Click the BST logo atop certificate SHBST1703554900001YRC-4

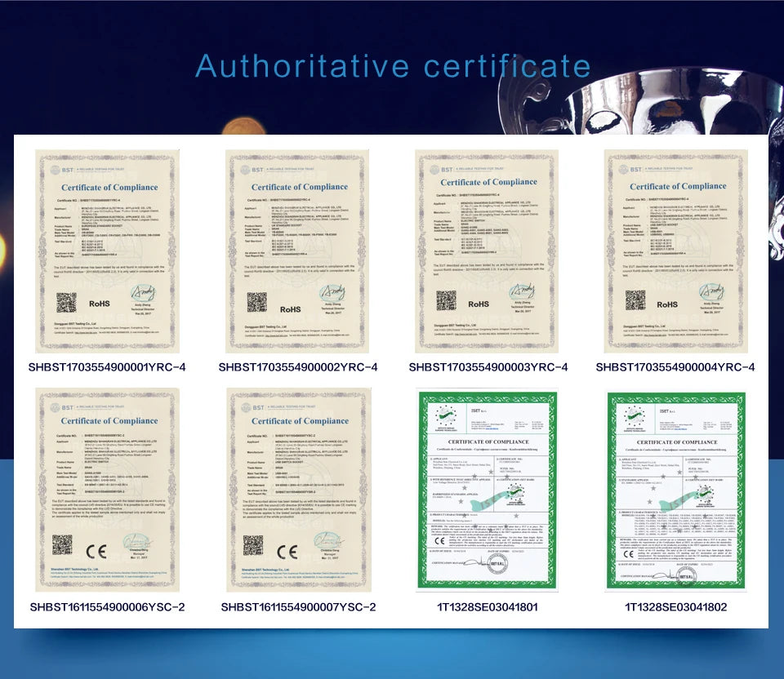click(x=62, y=170)
